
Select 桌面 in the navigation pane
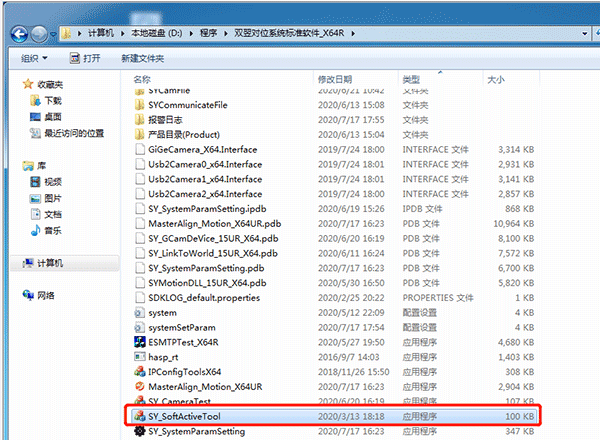tap(52, 117)
